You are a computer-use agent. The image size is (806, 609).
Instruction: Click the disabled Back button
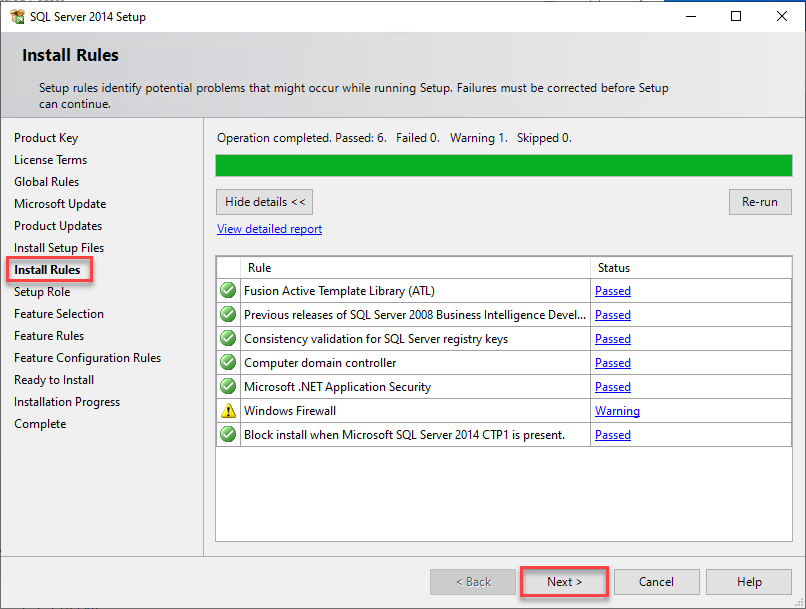coord(473,582)
